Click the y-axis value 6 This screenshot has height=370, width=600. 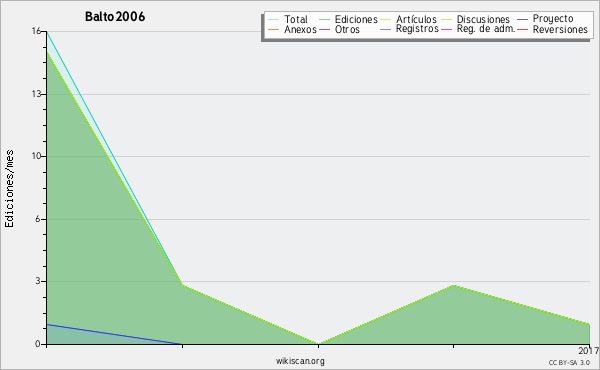click(x=38, y=219)
